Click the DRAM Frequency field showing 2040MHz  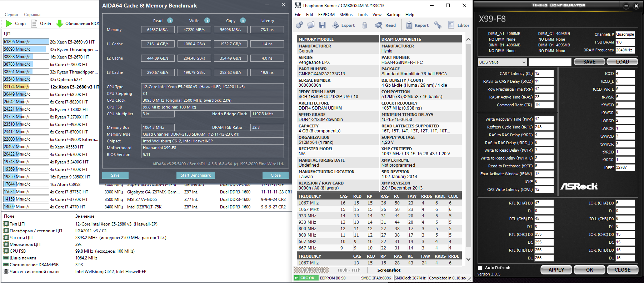tap(625, 50)
